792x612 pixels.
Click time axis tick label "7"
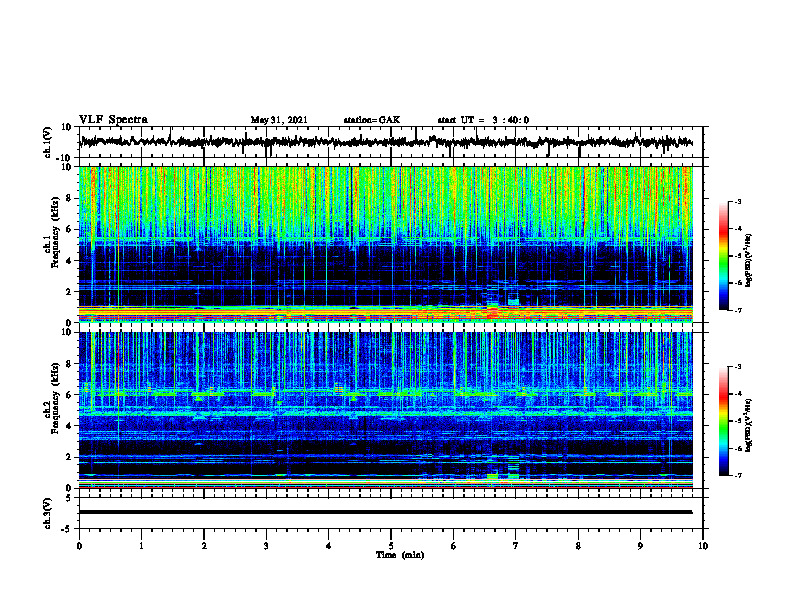pyautogui.click(x=516, y=546)
